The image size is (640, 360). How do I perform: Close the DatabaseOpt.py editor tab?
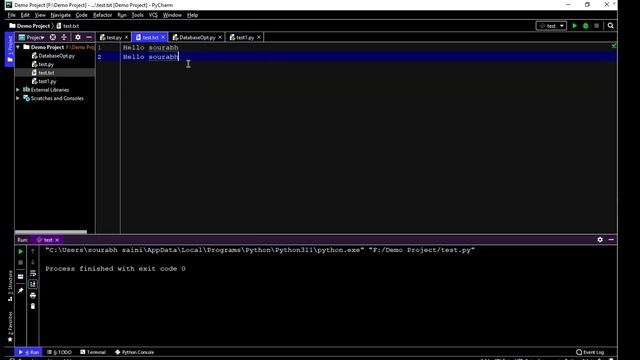[220, 37]
